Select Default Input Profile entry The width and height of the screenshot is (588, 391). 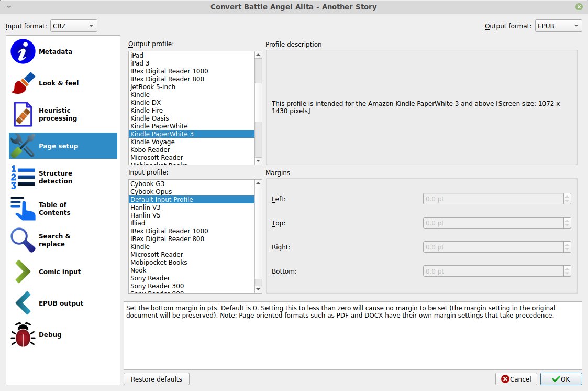point(192,199)
